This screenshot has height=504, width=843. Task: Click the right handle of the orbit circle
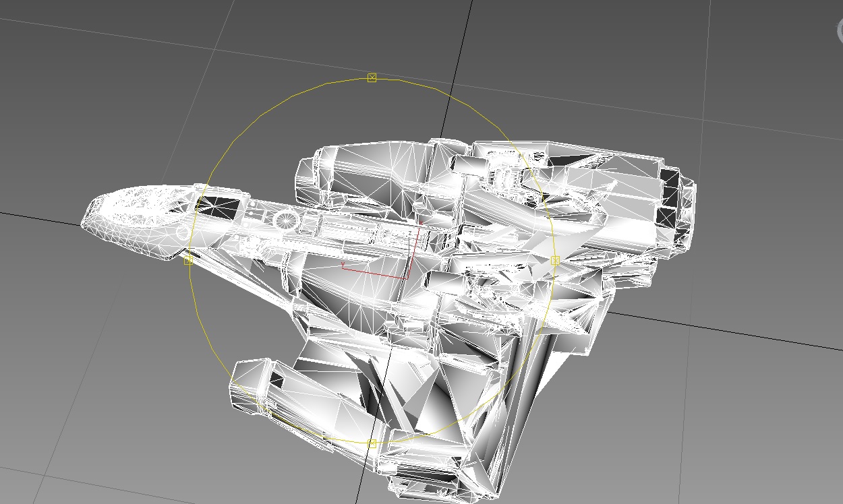(x=555, y=260)
